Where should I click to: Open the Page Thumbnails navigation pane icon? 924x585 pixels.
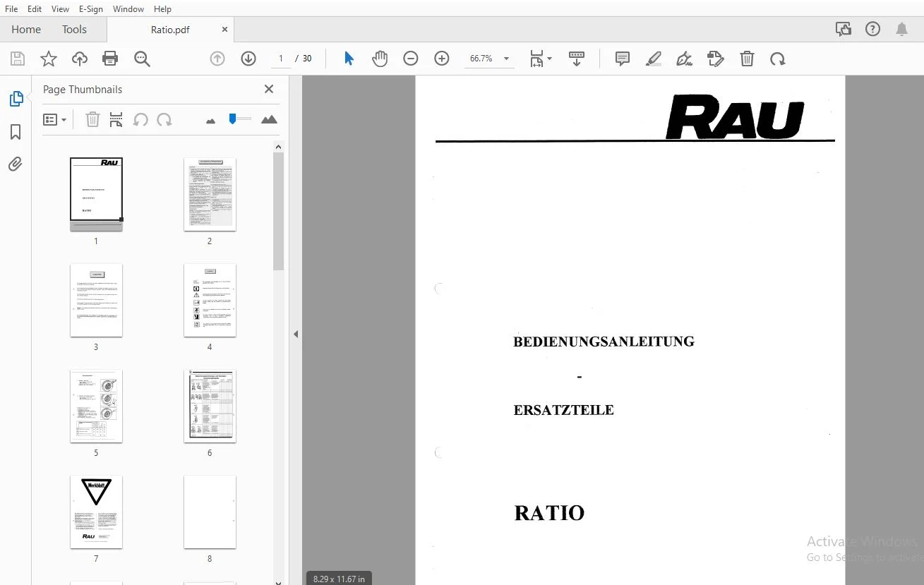click(16, 99)
